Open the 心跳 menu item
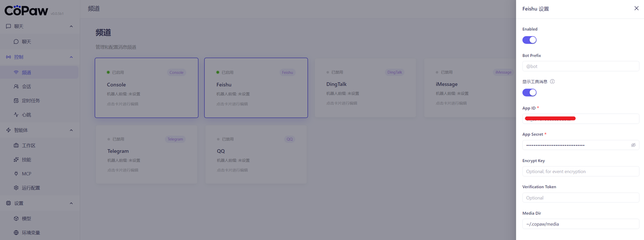This screenshot has height=240, width=644. (x=40, y=115)
